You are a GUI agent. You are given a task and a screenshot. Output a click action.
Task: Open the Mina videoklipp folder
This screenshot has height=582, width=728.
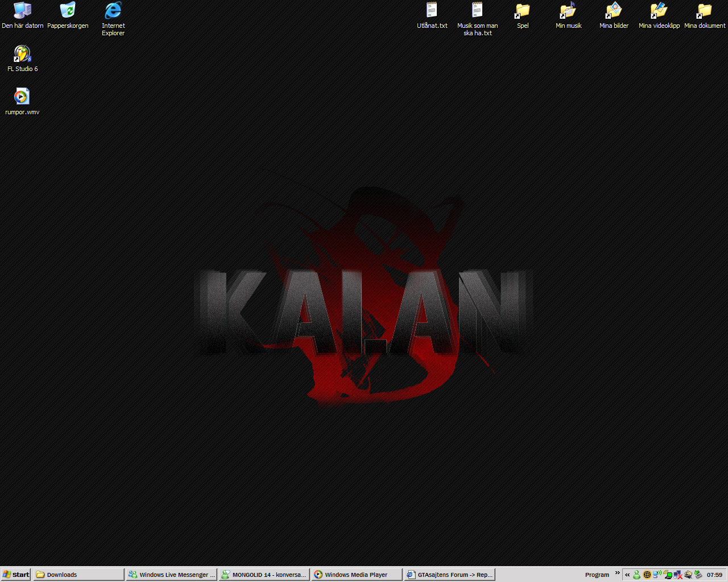coord(659,16)
